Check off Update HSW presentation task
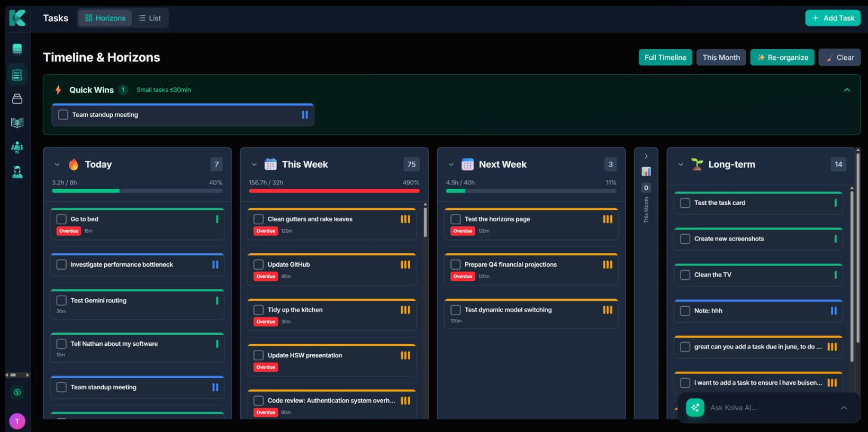 pos(258,356)
